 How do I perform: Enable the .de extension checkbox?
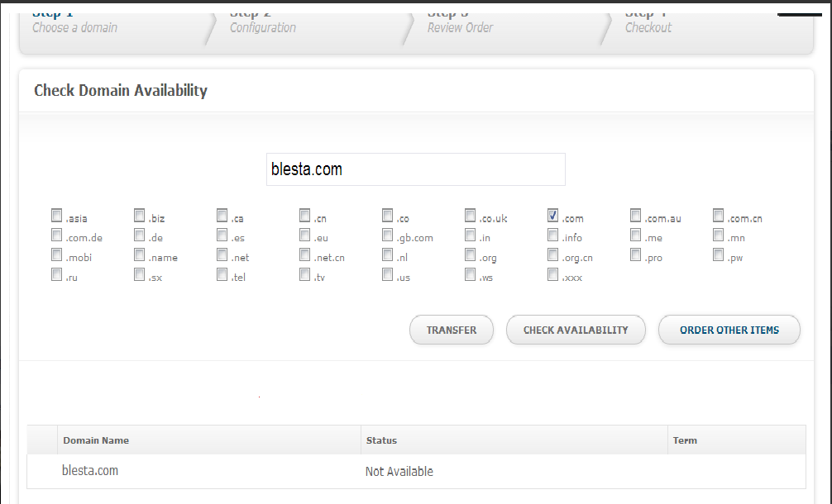(x=140, y=235)
